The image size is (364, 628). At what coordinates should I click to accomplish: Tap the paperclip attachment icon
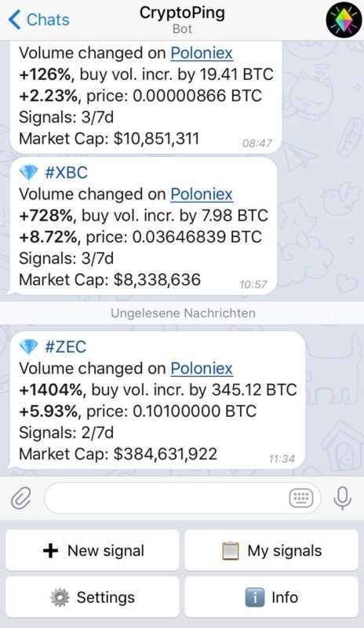click(21, 498)
